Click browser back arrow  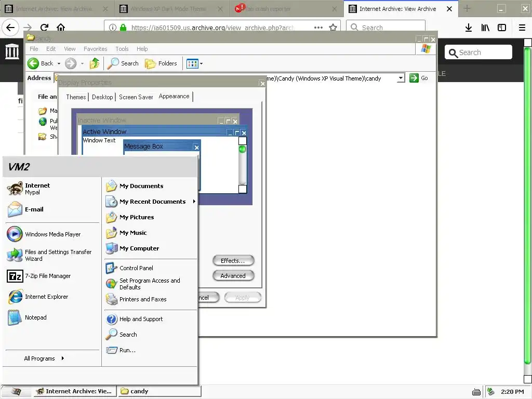pos(10,28)
